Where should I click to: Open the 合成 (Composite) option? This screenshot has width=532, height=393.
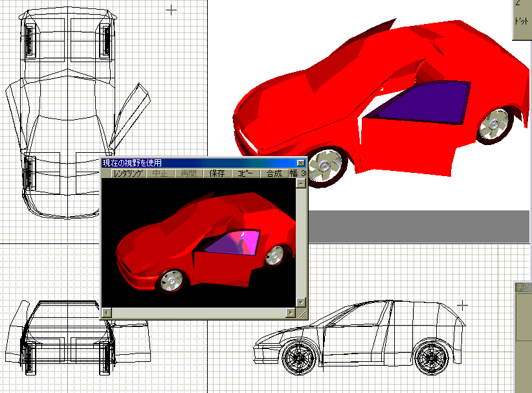(x=274, y=174)
